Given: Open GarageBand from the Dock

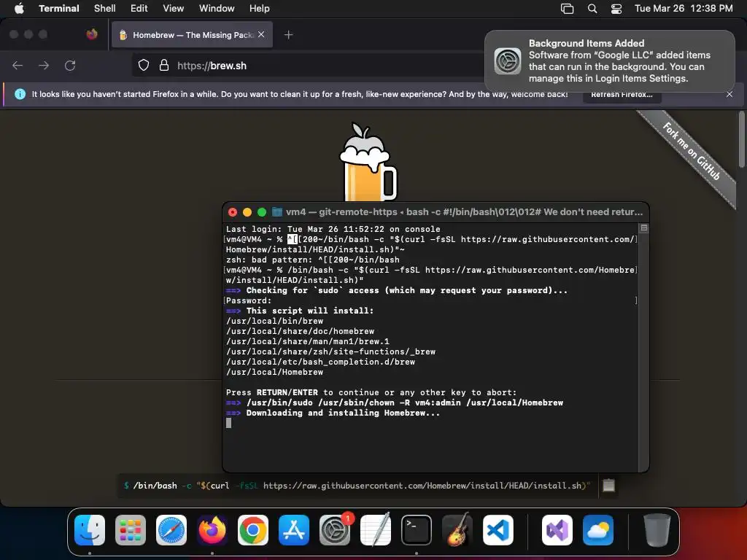Looking at the screenshot, I should tap(457, 530).
